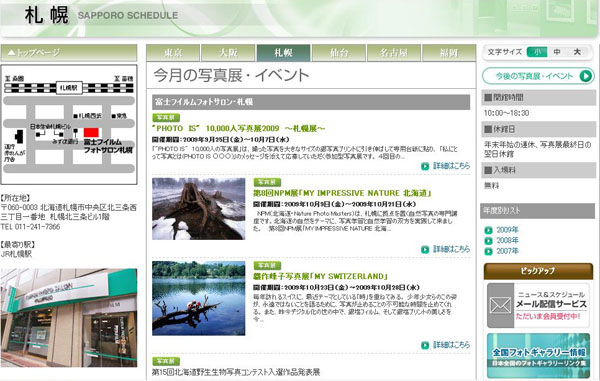Open 全国フォトギャラリー情報 banner

pyautogui.click(x=538, y=356)
